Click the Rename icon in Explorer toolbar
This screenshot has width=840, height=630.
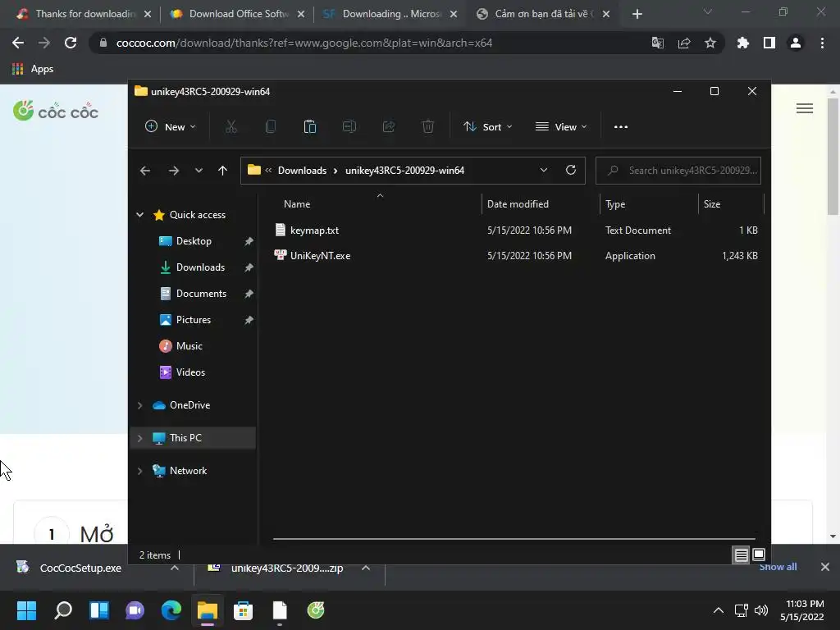coord(349,127)
